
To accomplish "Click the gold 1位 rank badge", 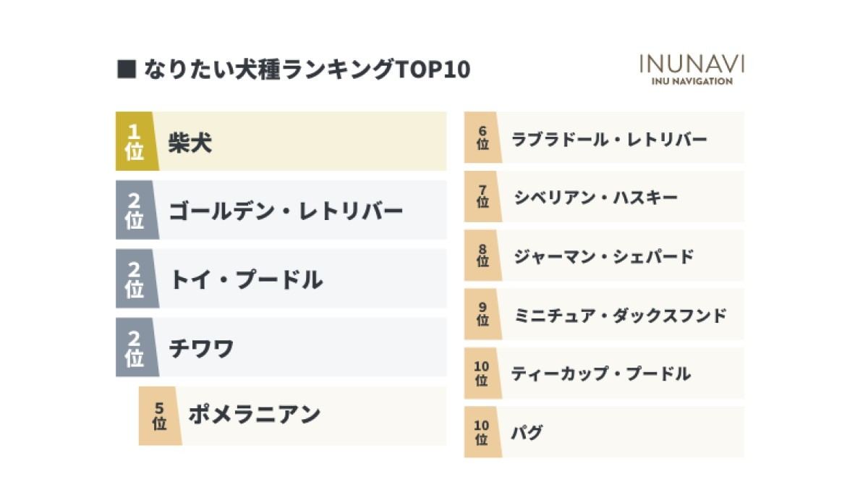I will pos(135,141).
